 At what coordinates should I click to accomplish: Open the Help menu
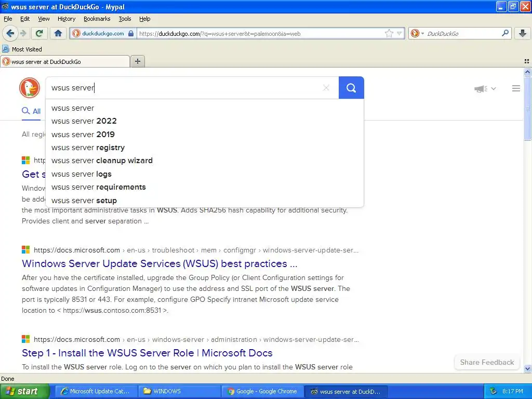coord(144,19)
